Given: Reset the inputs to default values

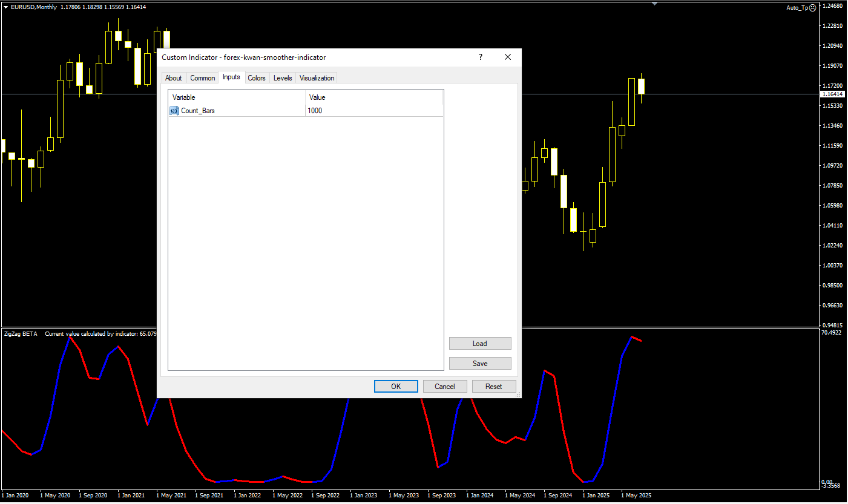Looking at the screenshot, I should (x=493, y=387).
